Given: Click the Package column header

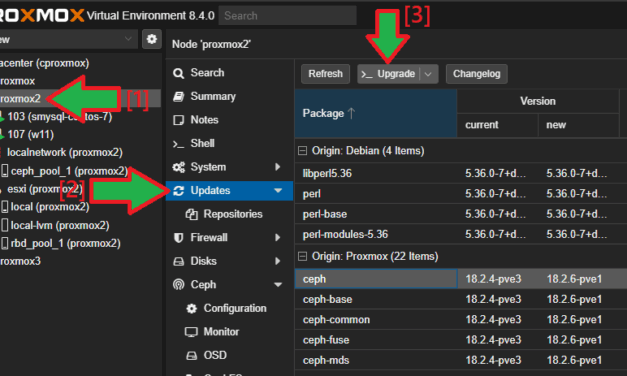Looking at the screenshot, I should pyautogui.click(x=376, y=113).
